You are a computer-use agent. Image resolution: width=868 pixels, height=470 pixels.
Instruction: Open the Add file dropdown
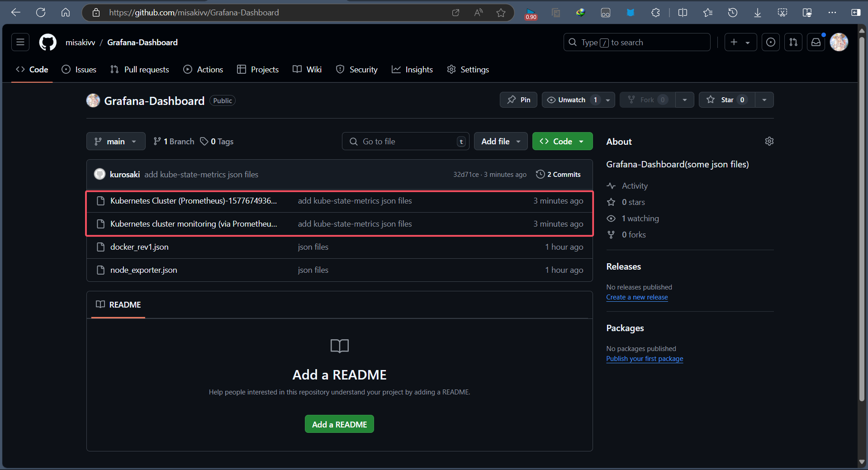click(x=500, y=142)
